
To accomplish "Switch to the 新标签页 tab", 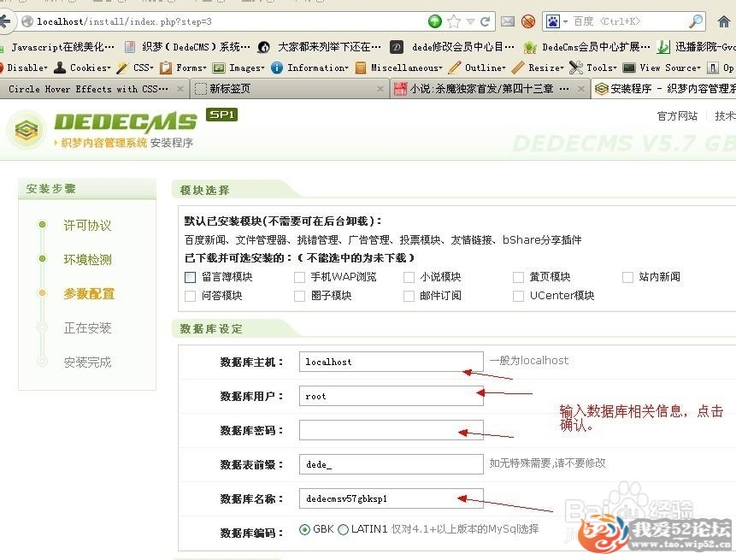I will [289, 89].
